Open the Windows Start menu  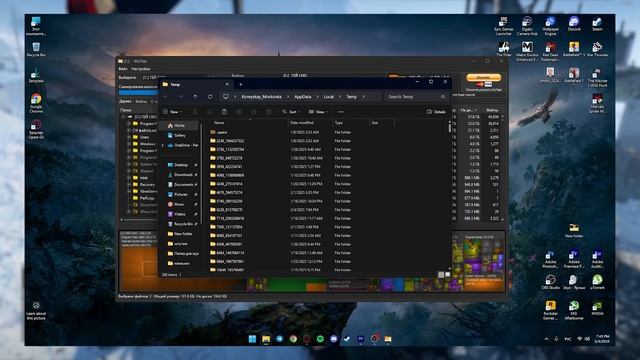point(252,339)
